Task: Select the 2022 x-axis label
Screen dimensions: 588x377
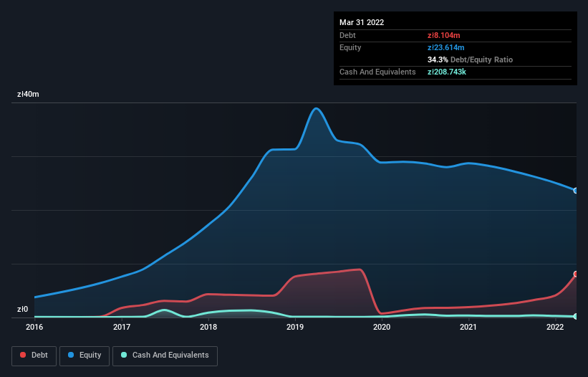Action: (555, 327)
